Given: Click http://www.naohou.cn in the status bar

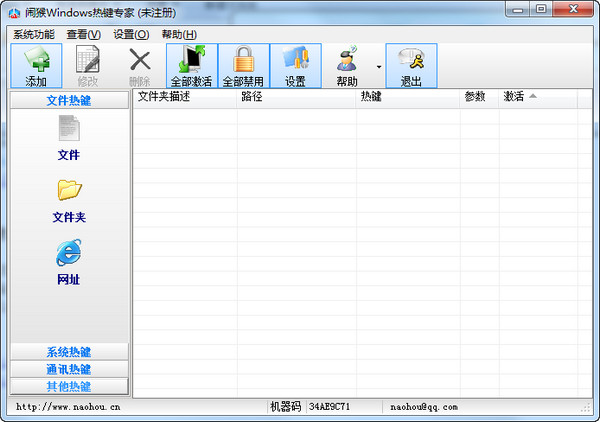Looking at the screenshot, I should click(x=68, y=407).
